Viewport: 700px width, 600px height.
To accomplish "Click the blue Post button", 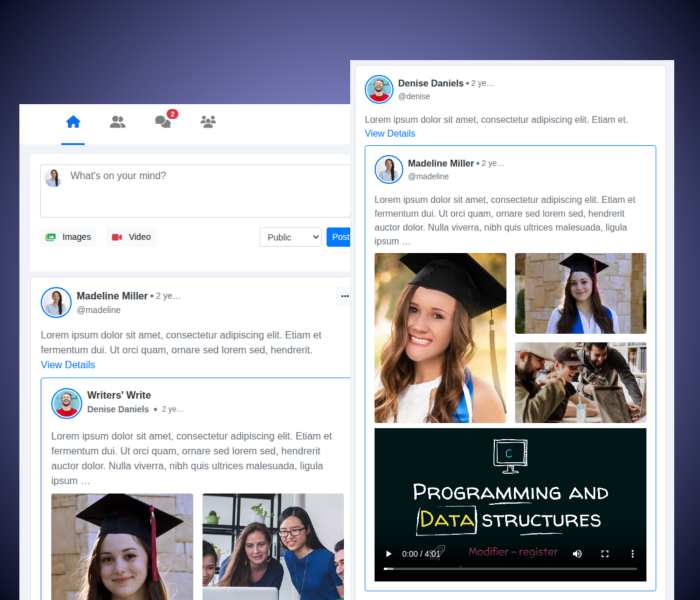I will pos(339,237).
